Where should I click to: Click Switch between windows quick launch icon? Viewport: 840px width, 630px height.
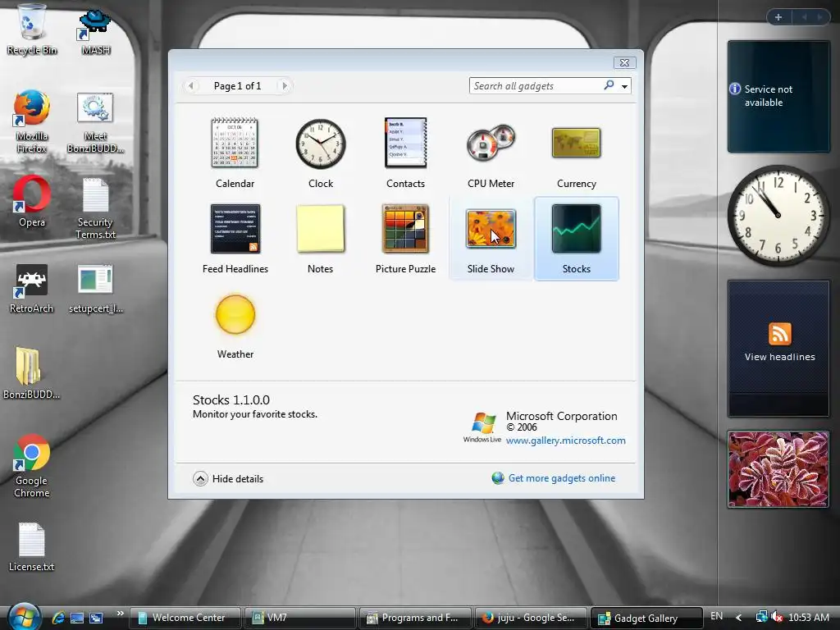coord(96,618)
